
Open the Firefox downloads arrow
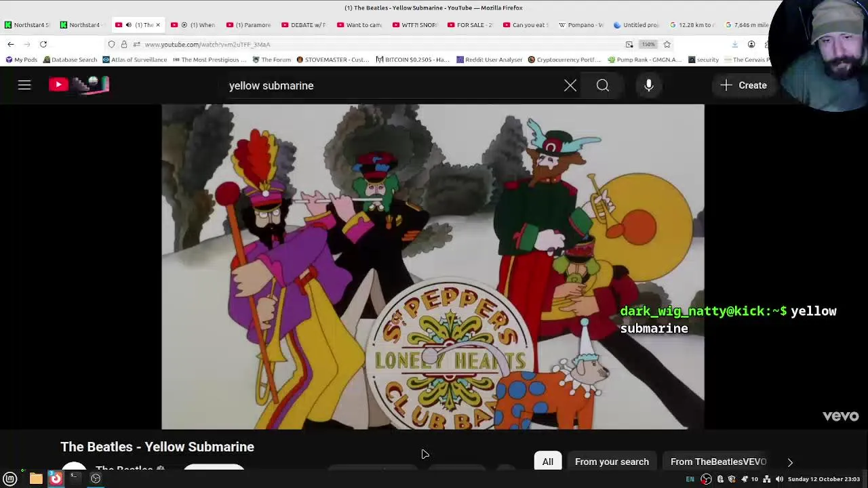point(734,44)
